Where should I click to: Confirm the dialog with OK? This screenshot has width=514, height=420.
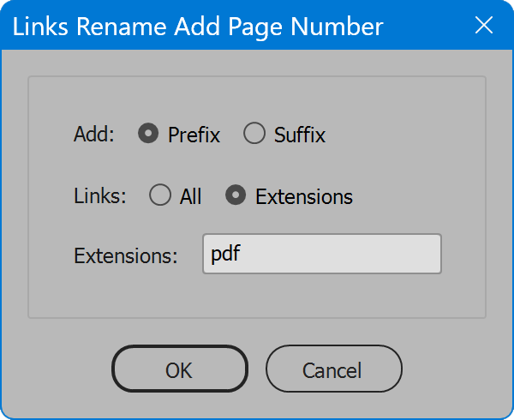[x=180, y=369]
